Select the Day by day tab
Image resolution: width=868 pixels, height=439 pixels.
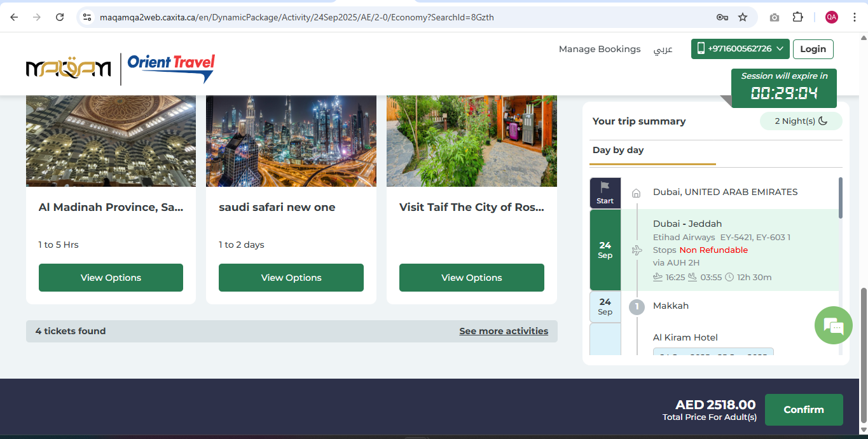[x=617, y=151]
